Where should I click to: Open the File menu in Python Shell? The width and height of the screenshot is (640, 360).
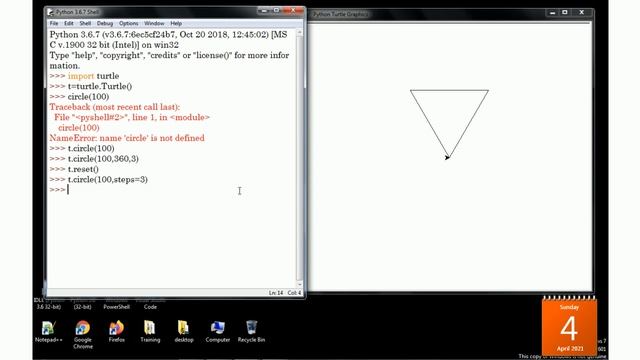click(54, 24)
